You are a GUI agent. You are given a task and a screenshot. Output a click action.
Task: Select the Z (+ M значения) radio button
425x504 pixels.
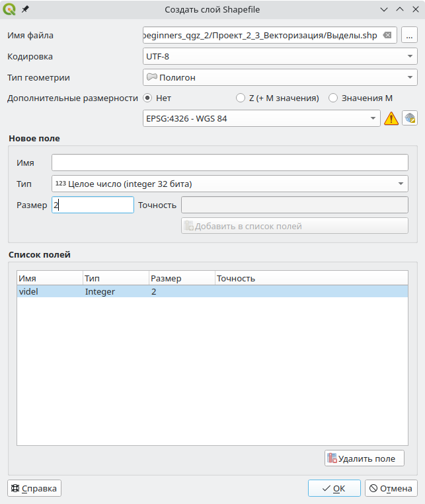point(241,98)
